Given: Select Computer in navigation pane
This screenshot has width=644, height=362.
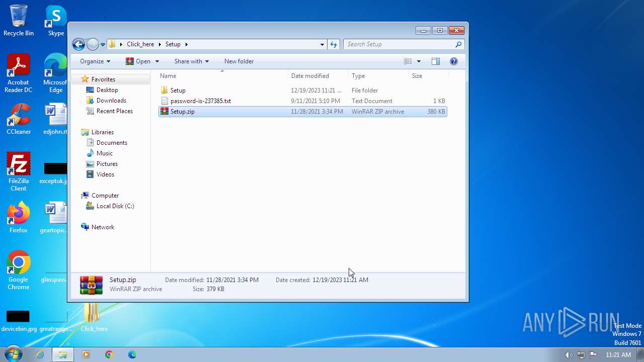Looking at the screenshot, I should [105, 196].
